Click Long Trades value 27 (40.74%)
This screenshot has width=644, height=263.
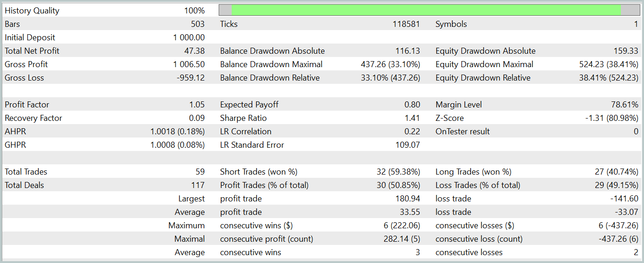click(617, 172)
